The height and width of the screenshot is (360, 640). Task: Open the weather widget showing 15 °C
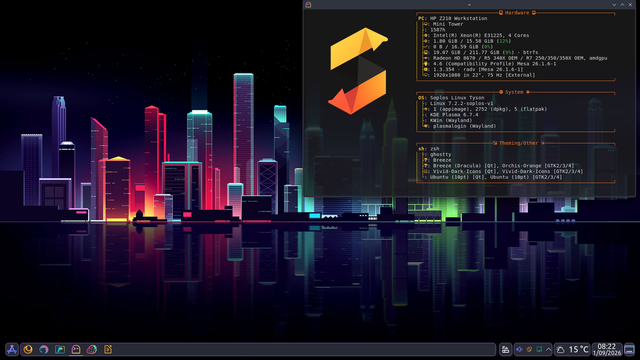(x=573, y=349)
